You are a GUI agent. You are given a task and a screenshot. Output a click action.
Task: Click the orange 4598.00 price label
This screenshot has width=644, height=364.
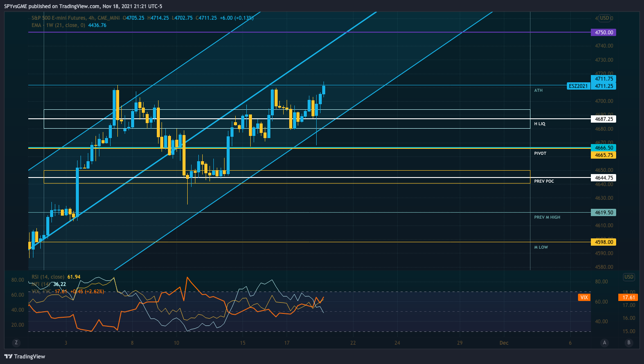(x=604, y=242)
